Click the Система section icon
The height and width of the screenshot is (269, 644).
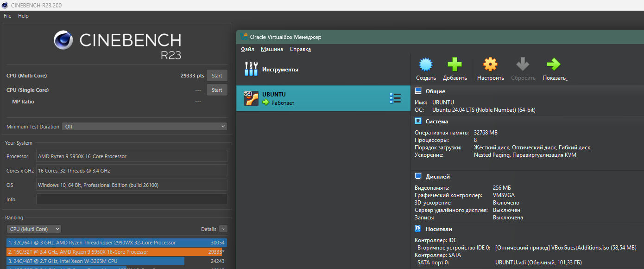(x=418, y=122)
